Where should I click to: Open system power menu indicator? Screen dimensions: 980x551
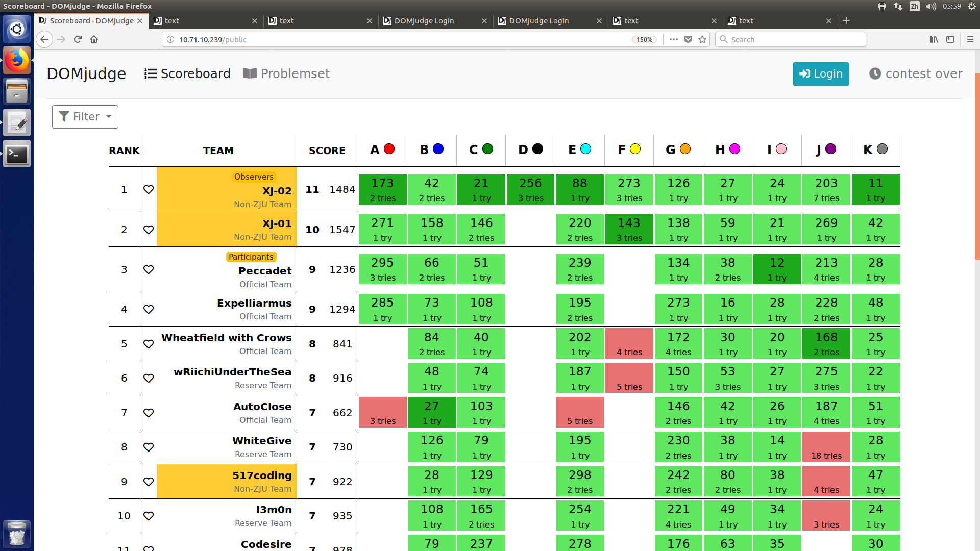click(x=972, y=6)
